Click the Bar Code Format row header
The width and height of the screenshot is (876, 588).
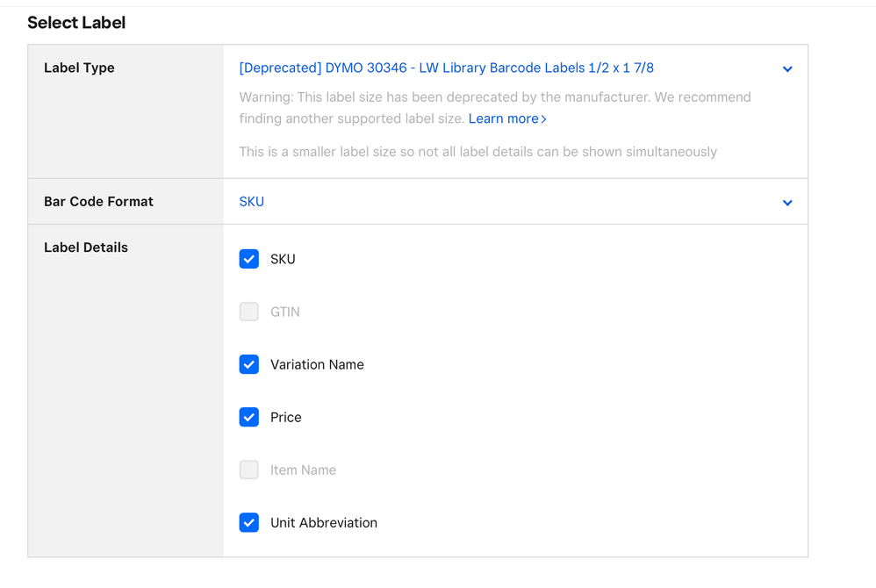[98, 202]
